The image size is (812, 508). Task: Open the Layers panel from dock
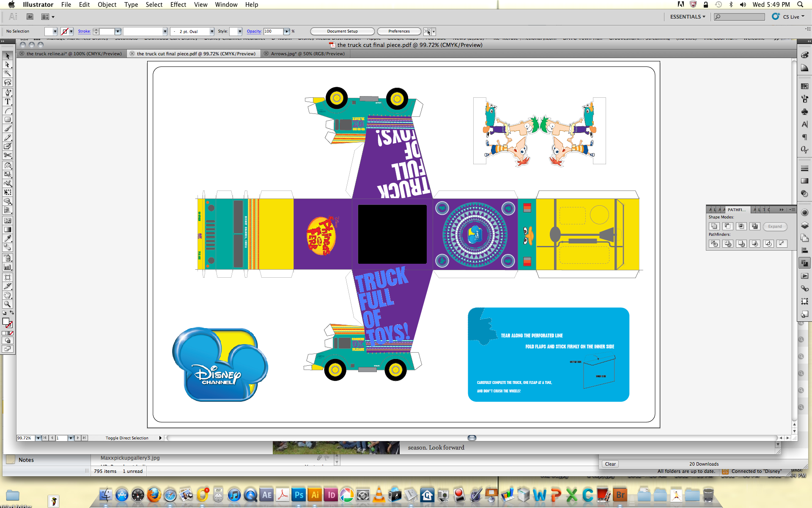pyautogui.click(x=804, y=225)
